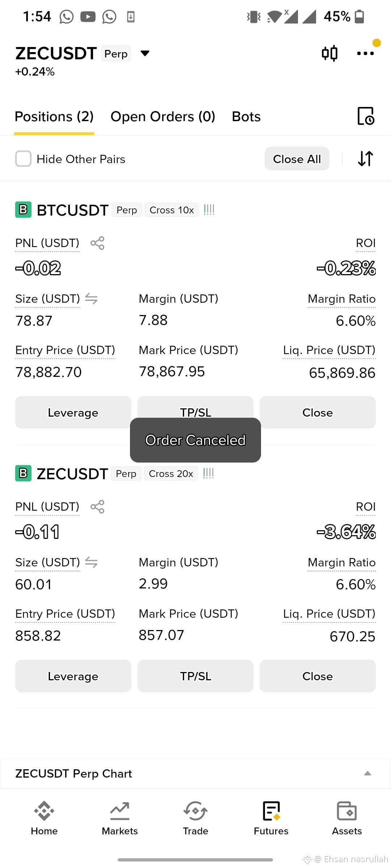Switch to the Open Orders (0) tab

(x=163, y=117)
